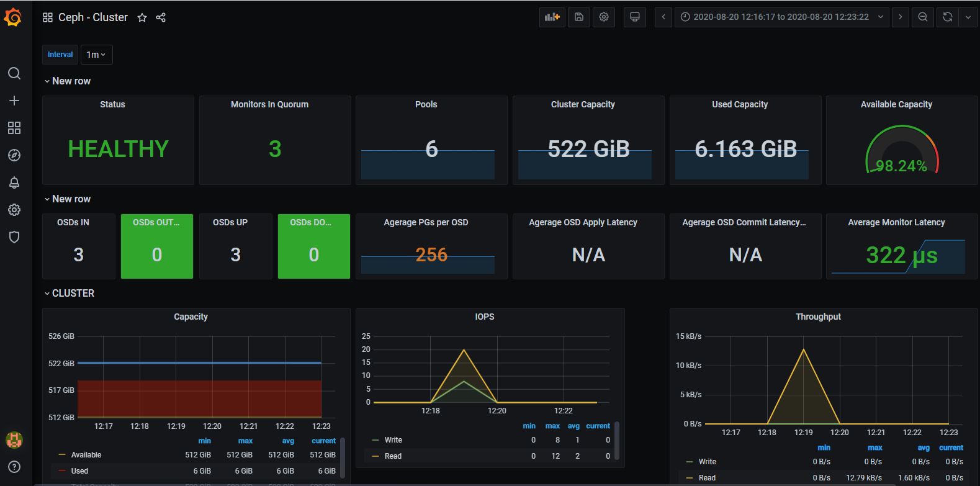The image size is (980, 486).
Task: Zoom out the time range
Action: tap(923, 17)
